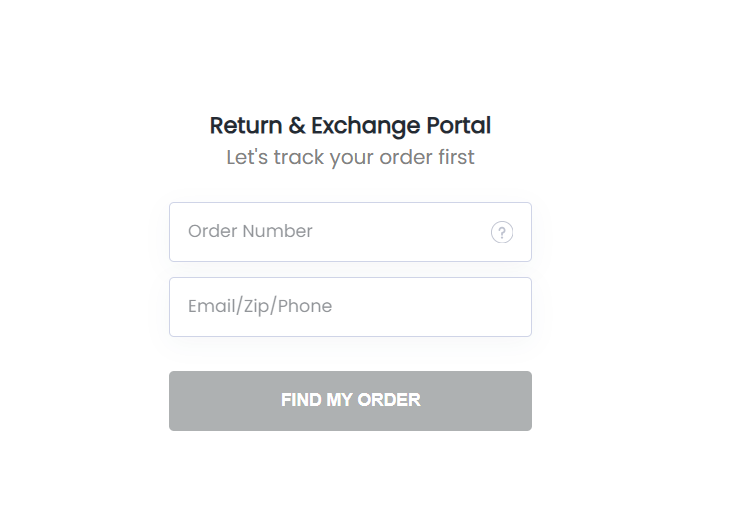
Task: Click the question mark help icon
Action: tap(501, 233)
